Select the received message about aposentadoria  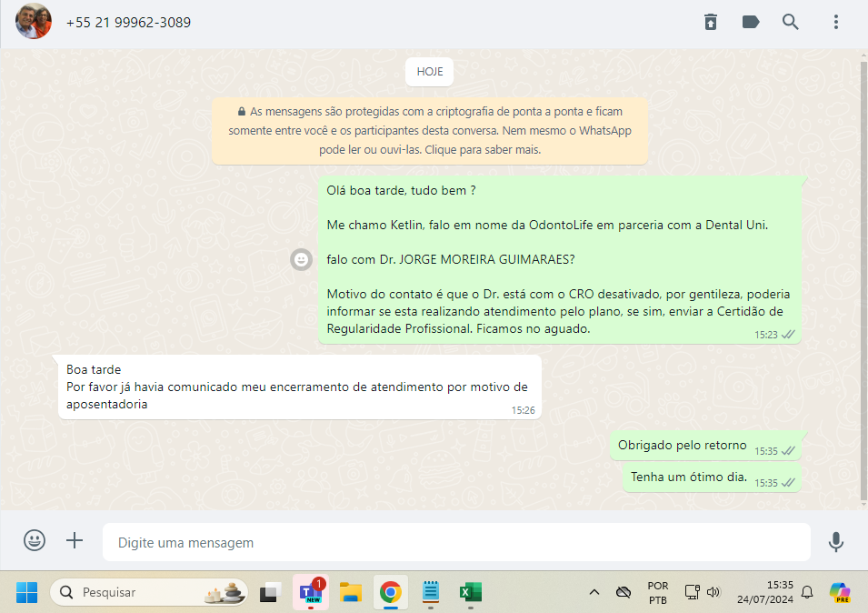(x=299, y=387)
